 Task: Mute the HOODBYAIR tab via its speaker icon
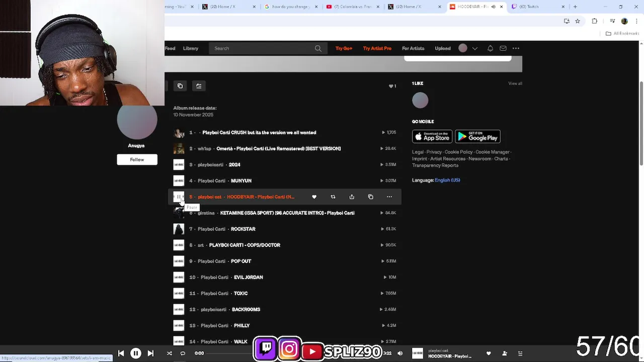(493, 7)
